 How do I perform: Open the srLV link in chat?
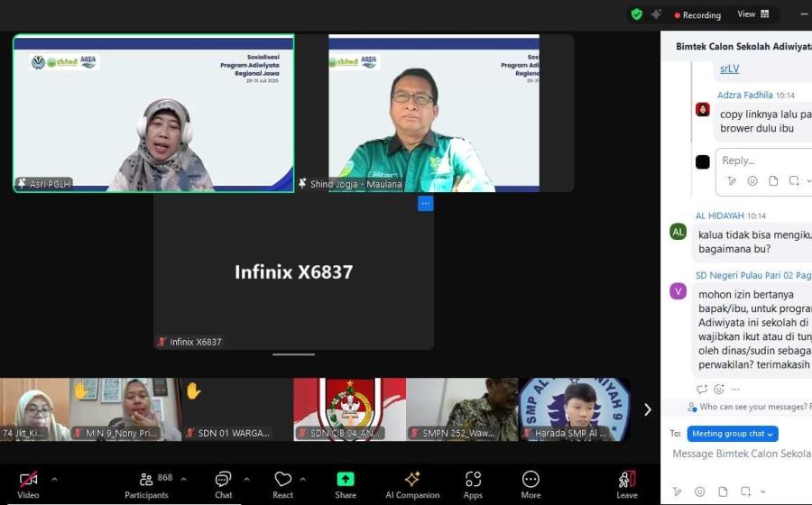pyautogui.click(x=729, y=69)
